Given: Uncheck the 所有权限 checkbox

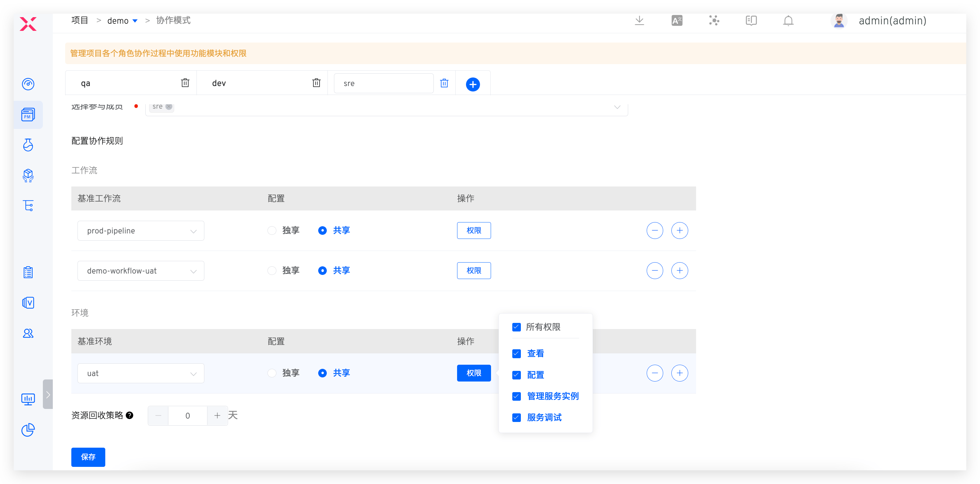Looking at the screenshot, I should [516, 327].
